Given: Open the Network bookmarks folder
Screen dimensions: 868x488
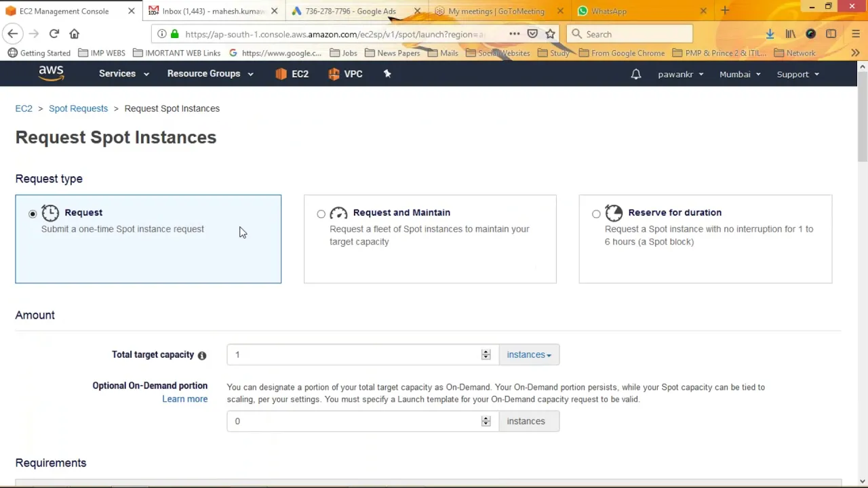Looking at the screenshot, I should 794,53.
